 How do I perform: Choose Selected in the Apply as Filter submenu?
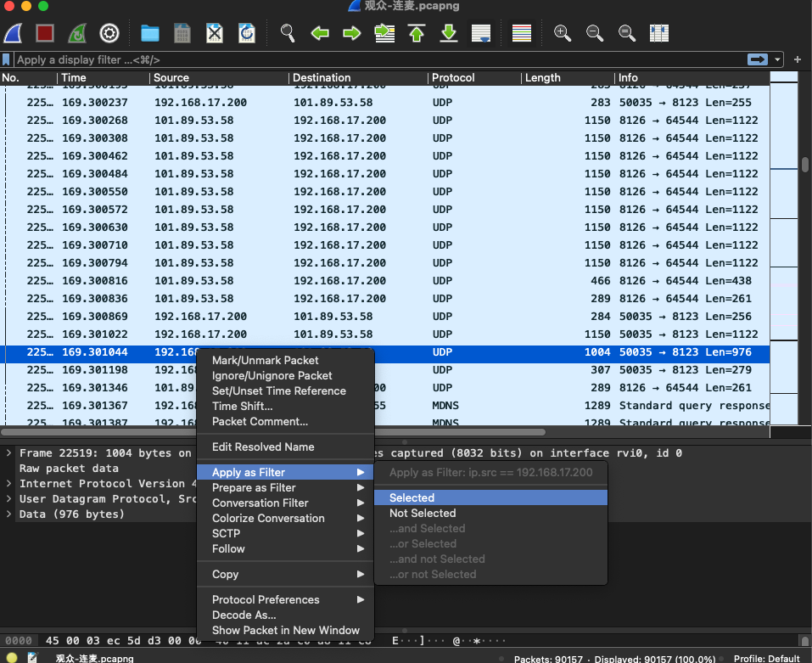(412, 498)
